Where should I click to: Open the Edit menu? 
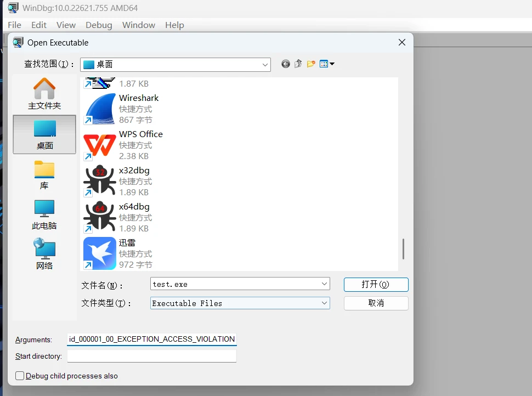click(x=39, y=25)
